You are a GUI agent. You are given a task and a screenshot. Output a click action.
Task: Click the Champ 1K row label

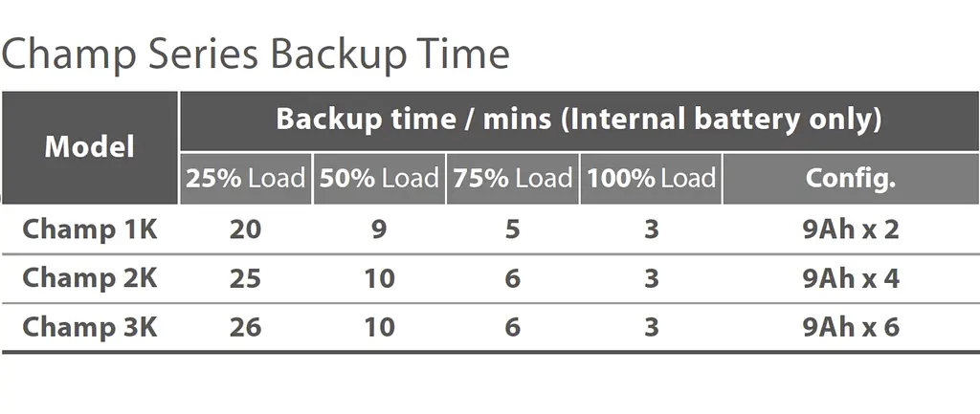pyautogui.click(x=89, y=229)
